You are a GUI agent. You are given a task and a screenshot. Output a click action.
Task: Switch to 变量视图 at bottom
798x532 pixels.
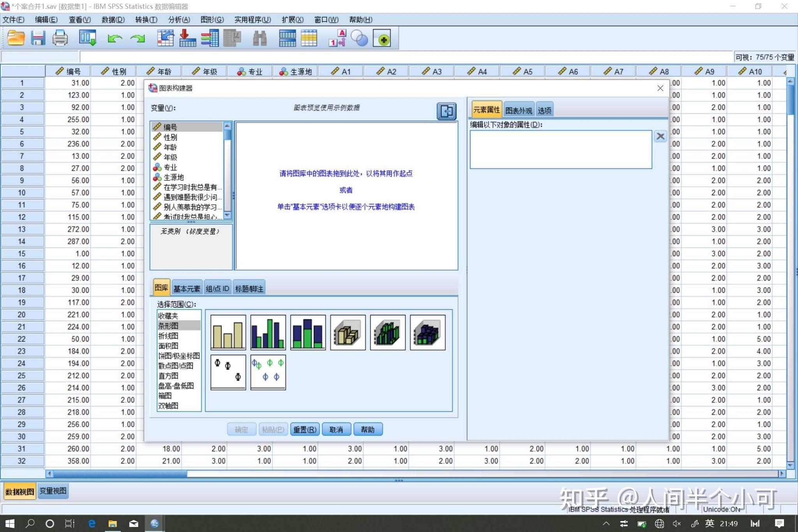[x=53, y=491]
